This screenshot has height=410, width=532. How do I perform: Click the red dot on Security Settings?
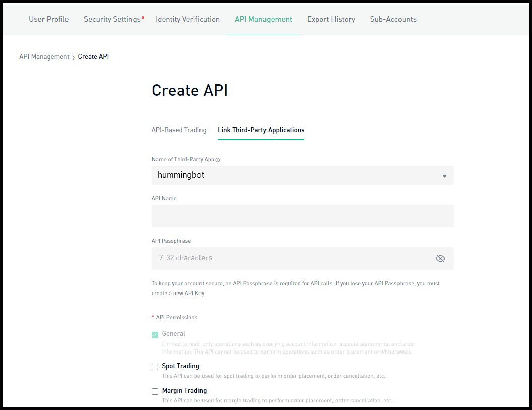coord(143,18)
